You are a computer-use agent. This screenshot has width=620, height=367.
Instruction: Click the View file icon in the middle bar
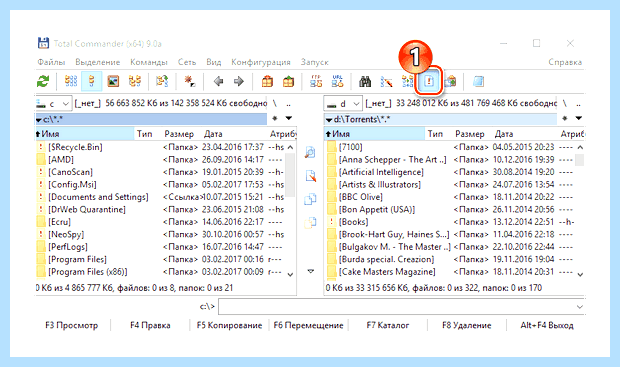pos(310,152)
